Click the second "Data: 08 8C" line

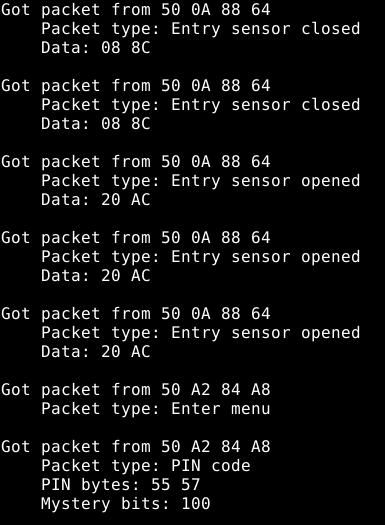(x=96, y=124)
